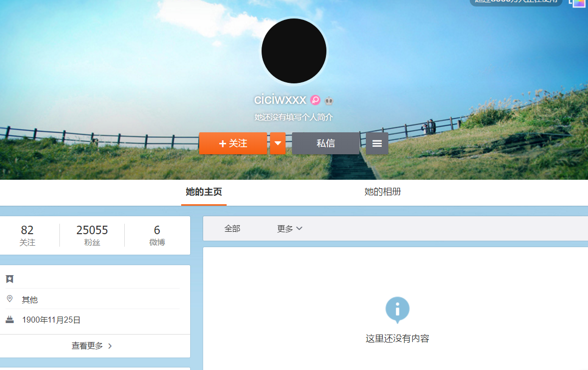
Task: Switch to the 她的主页 tab
Action: 204,192
